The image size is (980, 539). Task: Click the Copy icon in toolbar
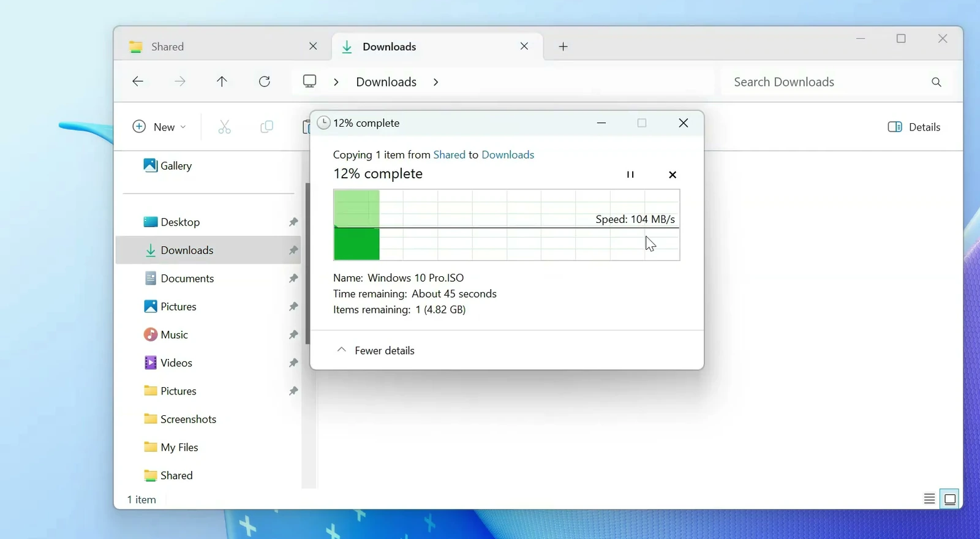pyautogui.click(x=266, y=127)
